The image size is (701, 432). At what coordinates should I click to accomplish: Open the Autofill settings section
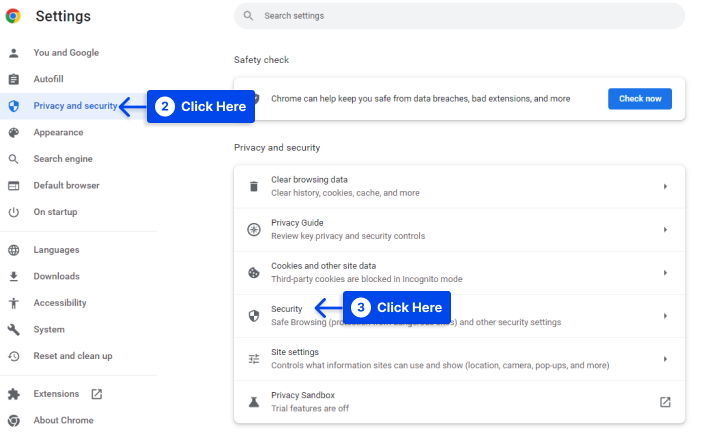48,79
